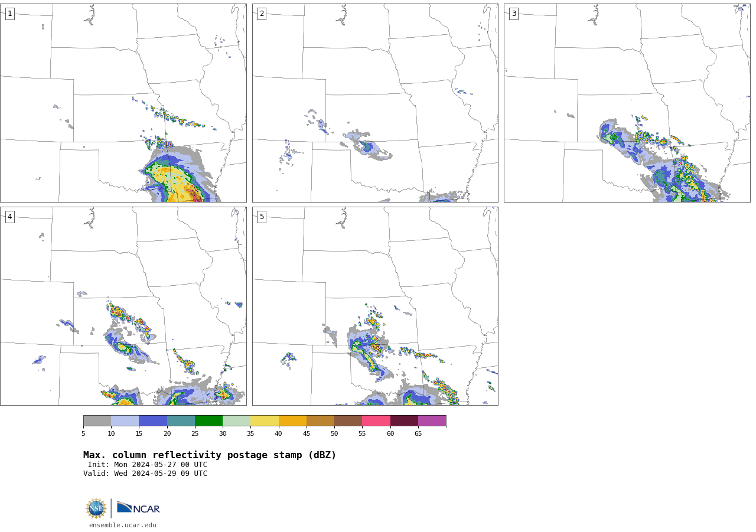Click the number 1 panel label
The image size is (756, 532).
coord(9,14)
